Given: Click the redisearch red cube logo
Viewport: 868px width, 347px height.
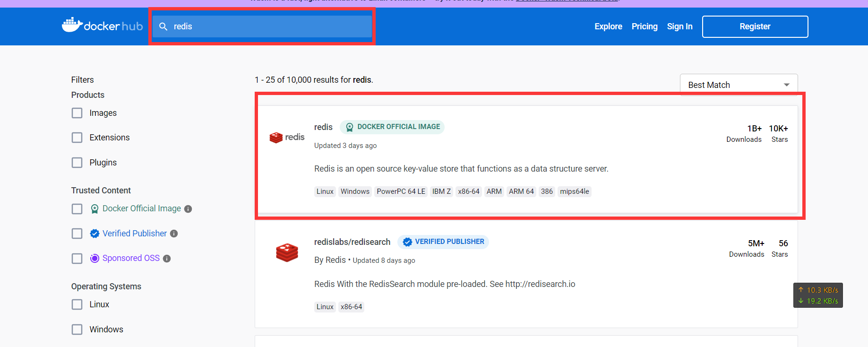Looking at the screenshot, I should tap(287, 252).
